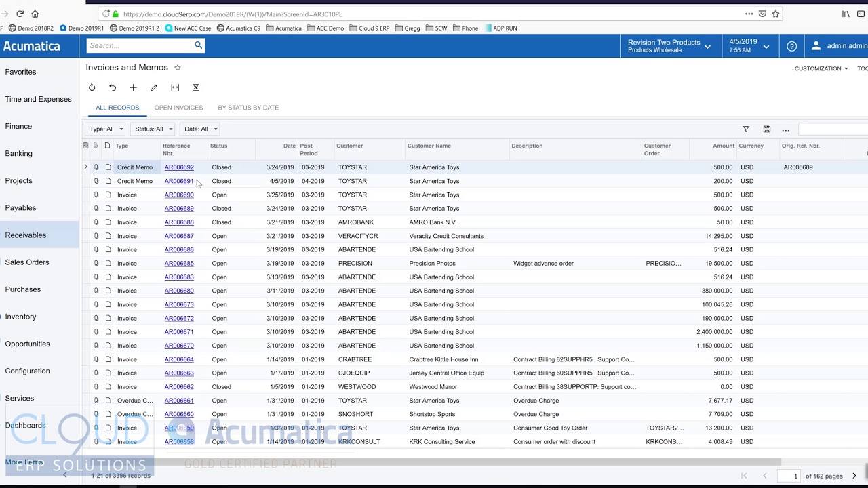Open the Status filter dropdown

[153, 129]
